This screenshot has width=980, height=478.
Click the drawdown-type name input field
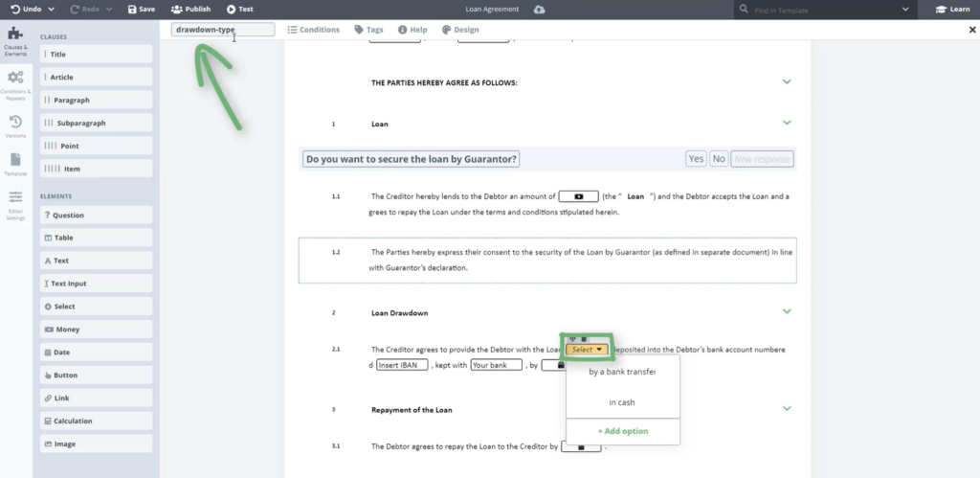[223, 30]
